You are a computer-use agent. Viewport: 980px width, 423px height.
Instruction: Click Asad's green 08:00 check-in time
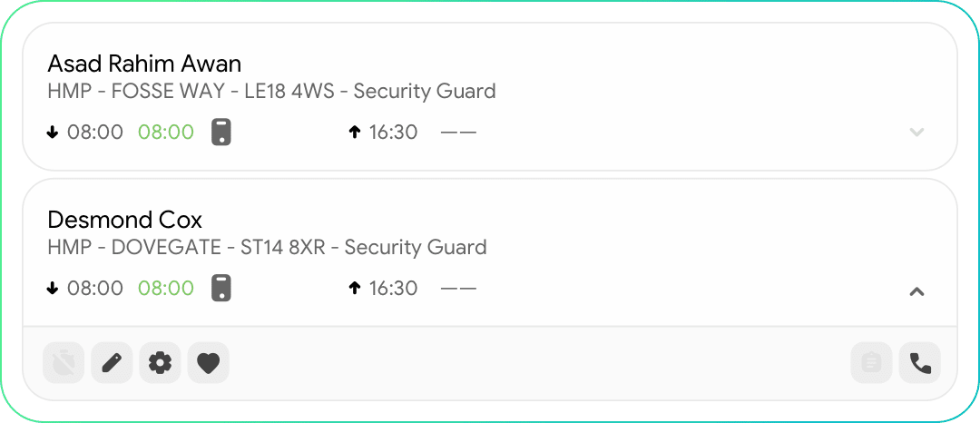click(x=166, y=133)
